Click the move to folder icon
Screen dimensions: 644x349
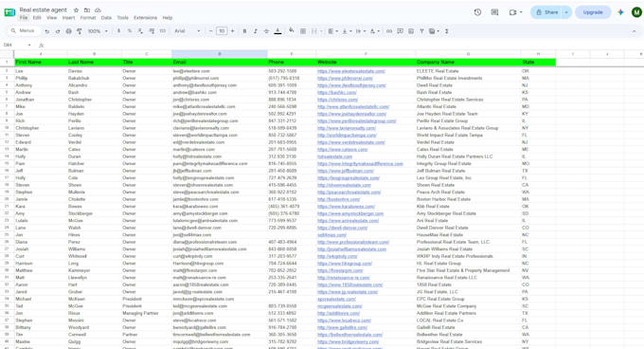point(87,9)
